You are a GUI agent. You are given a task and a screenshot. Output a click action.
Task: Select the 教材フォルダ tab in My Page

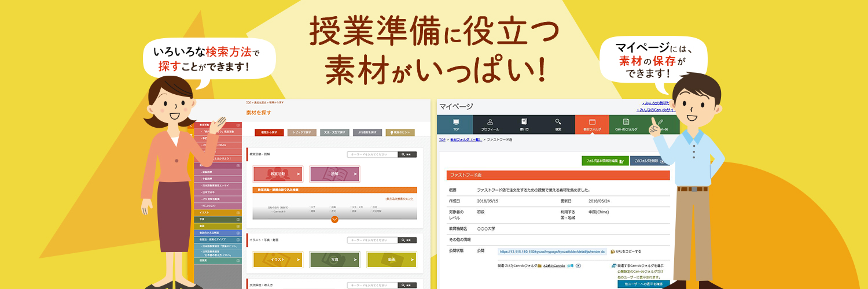[592, 125]
